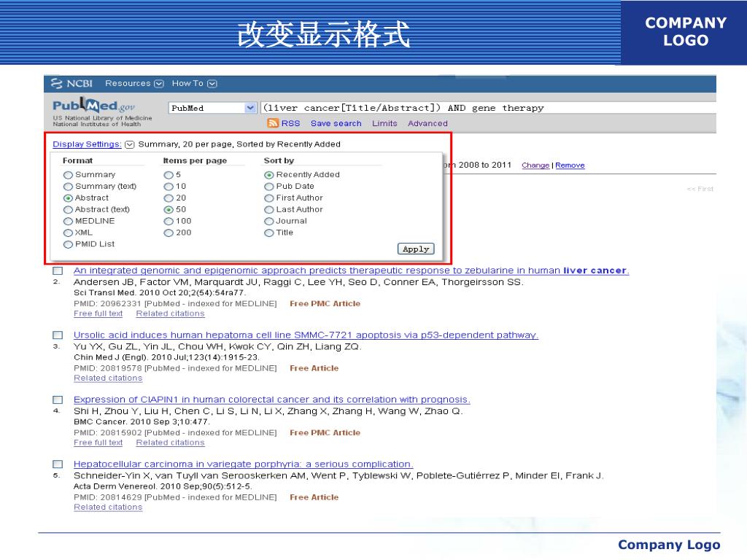Click Related citations under CIAPIN1 article
This screenshot has height=560, width=747.
click(170, 443)
